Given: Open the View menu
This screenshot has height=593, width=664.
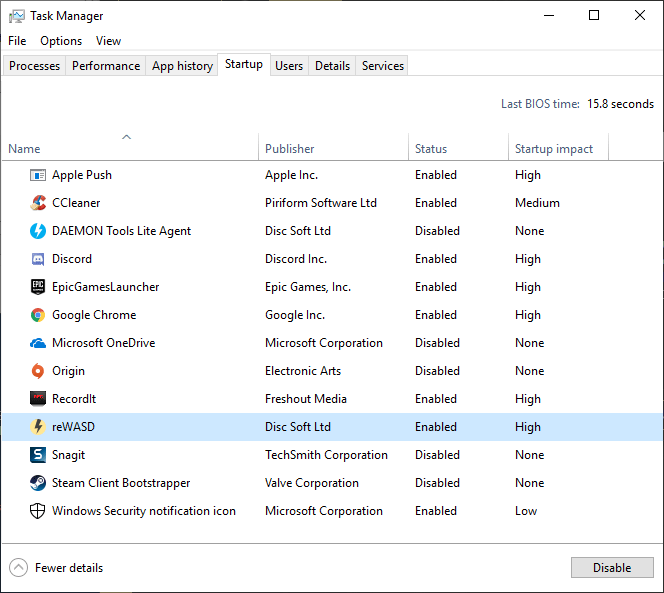Looking at the screenshot, I should pos(108,41).
